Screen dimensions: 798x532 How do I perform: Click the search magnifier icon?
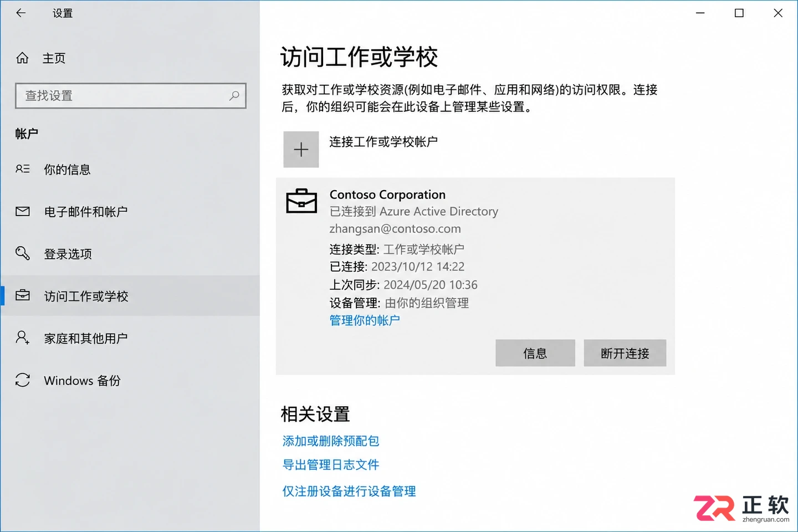pos(234,96)
